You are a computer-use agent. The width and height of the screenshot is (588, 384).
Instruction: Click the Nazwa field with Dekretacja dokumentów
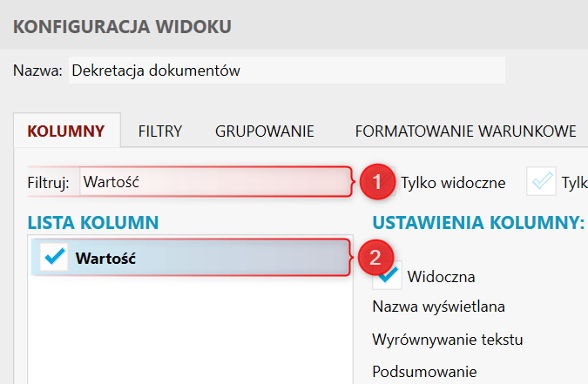click(286, 71)
